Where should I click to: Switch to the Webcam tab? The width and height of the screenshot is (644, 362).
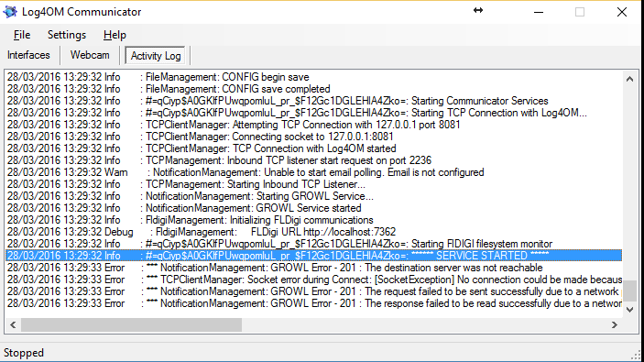(90, 55)
